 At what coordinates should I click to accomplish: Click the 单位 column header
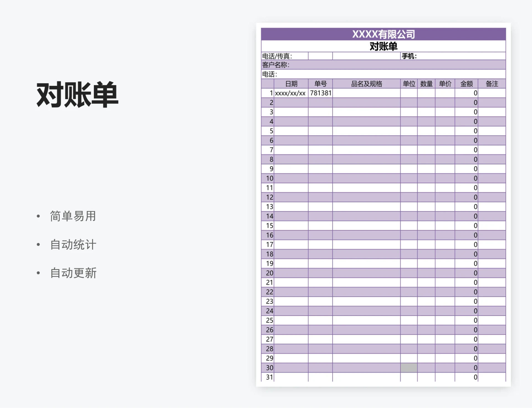tap(409, 84)
